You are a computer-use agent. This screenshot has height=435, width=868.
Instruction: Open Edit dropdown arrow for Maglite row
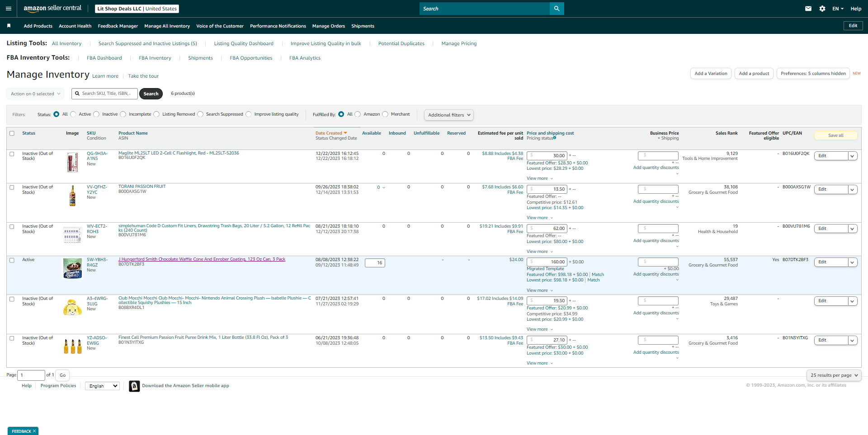point(853,156)
